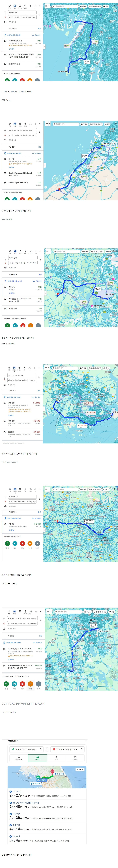This screenshot has width=118, height=868.
Task: Click magnifier icon in 레고랜드 코리아 리조트 field
Action: (x=81, y=749)
